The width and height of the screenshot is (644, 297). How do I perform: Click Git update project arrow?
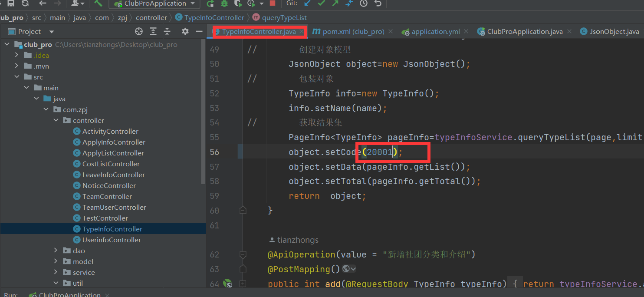click(x=307, y=3)
